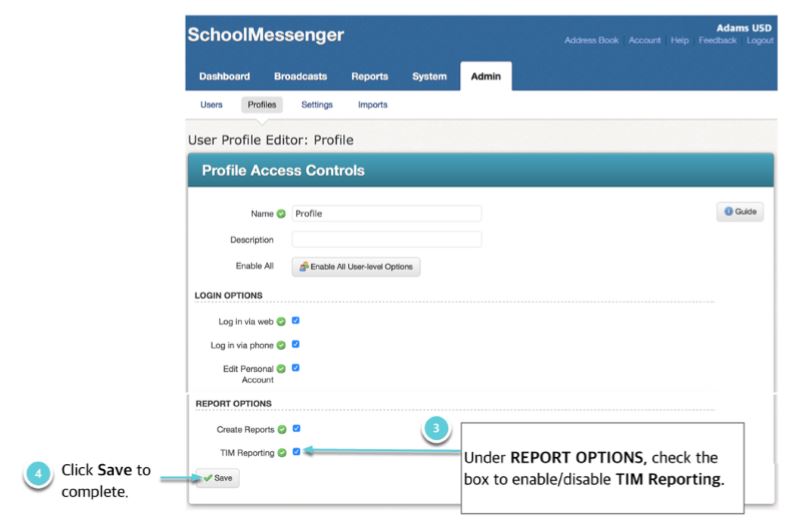Image resolution: width=797 pixels, height=527 pixels.
Task: Click the Adams USD account name
Action: (744, 28)
